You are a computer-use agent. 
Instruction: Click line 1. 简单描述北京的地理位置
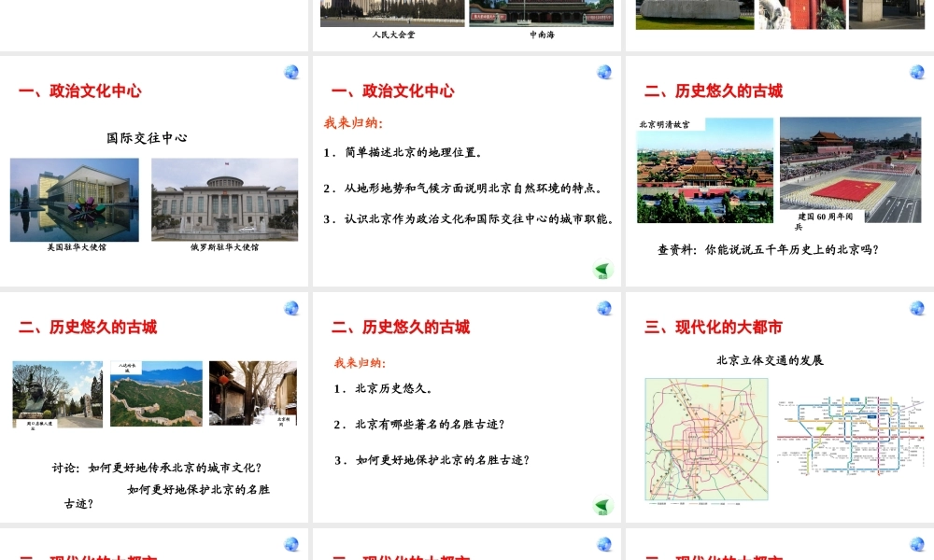pos(403,153)
